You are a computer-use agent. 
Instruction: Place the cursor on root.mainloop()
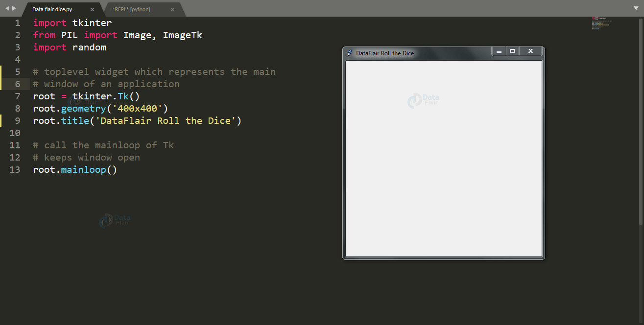(x=73, y=169)
